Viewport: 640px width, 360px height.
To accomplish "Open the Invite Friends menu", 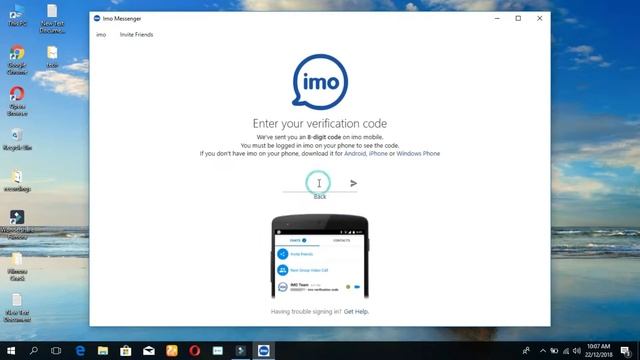I will [136, 35].
